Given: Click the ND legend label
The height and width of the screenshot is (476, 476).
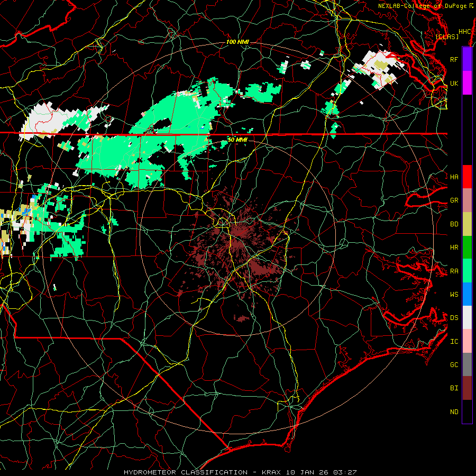Looking at the screenshot, I should click(454, 411).
